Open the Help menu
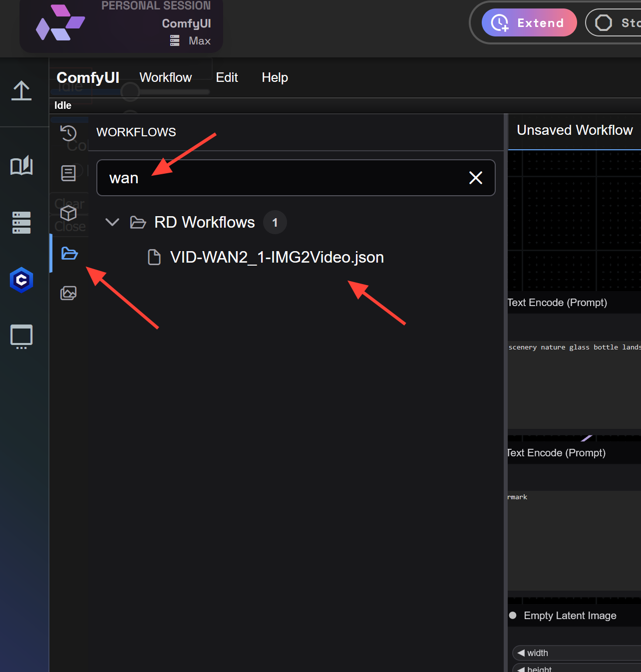 click(275, 78)
